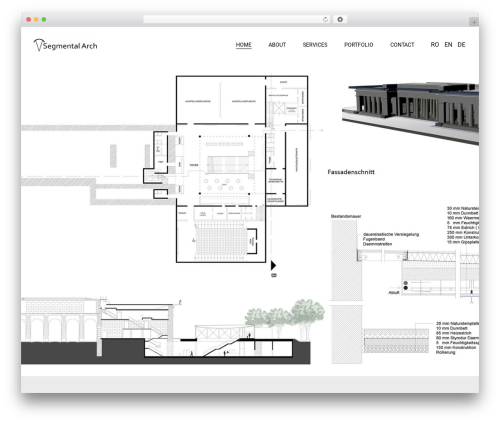Viewport: 500px width, 423px height.
Task: Click the Ablauf label in facade detail
Action: [394, 293]
